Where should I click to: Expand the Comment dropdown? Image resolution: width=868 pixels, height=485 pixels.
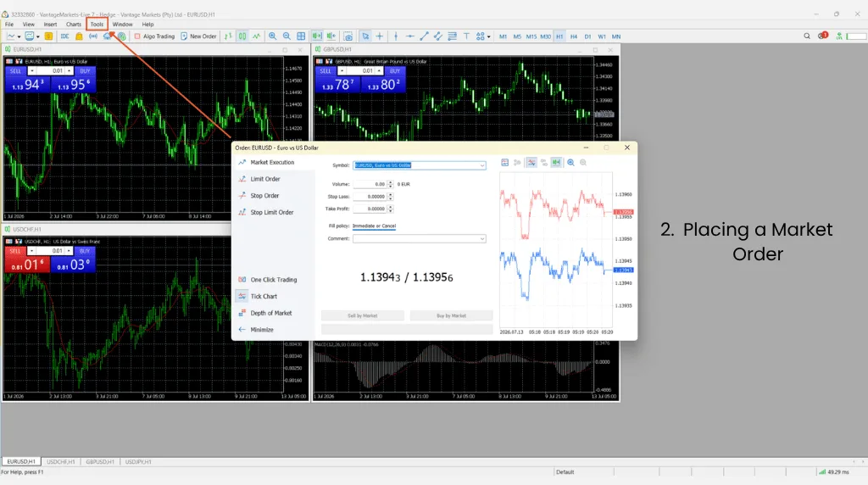click(x=482, y=238)
